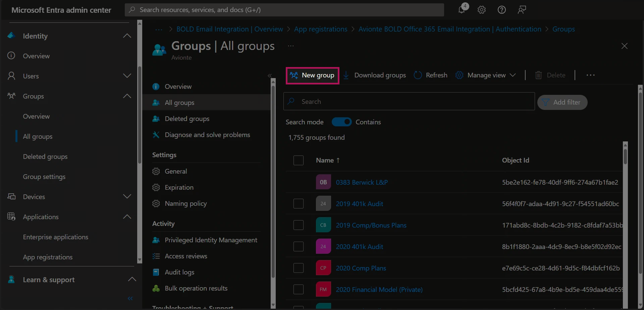Toggle the Search mode Contains switch
Image resolution: width=644 pixels, height=310 pixels.
(x=341, y=122)
